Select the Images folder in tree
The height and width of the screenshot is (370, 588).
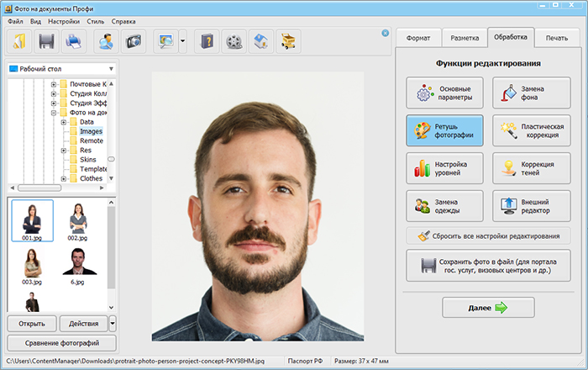tap(91, 131)
